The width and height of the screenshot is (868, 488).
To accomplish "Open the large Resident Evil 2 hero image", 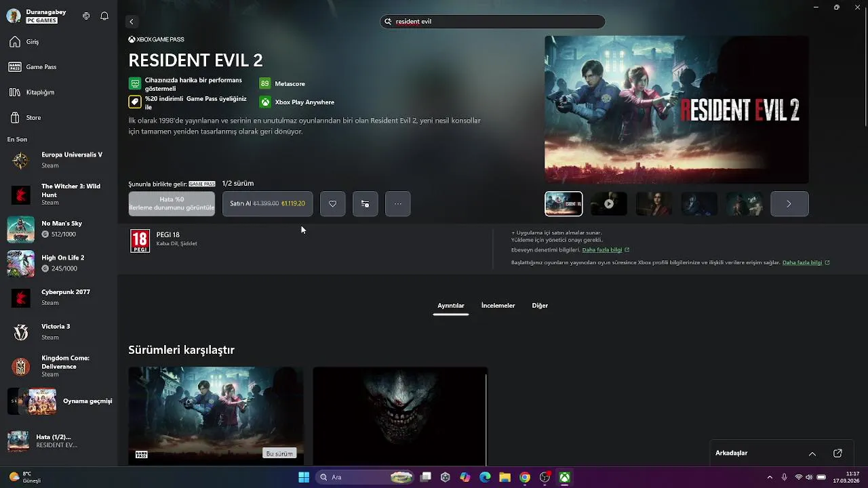I will click(676, 109).
